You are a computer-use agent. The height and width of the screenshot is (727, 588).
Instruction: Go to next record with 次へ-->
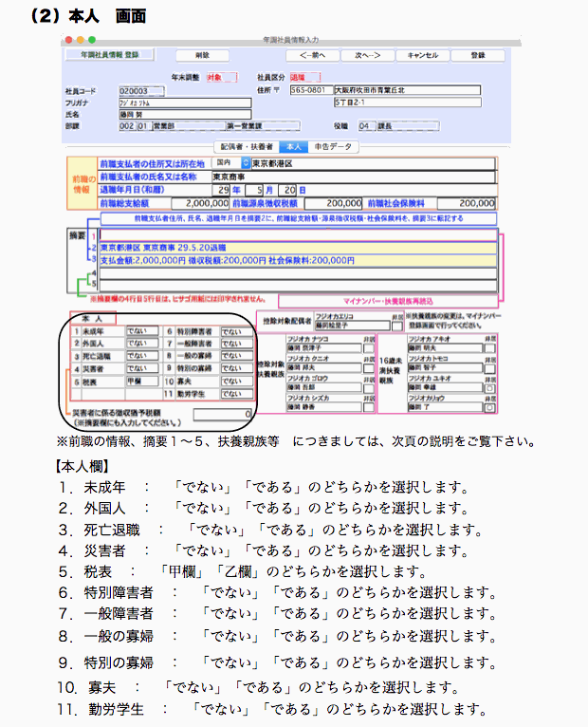pos(361,55)
